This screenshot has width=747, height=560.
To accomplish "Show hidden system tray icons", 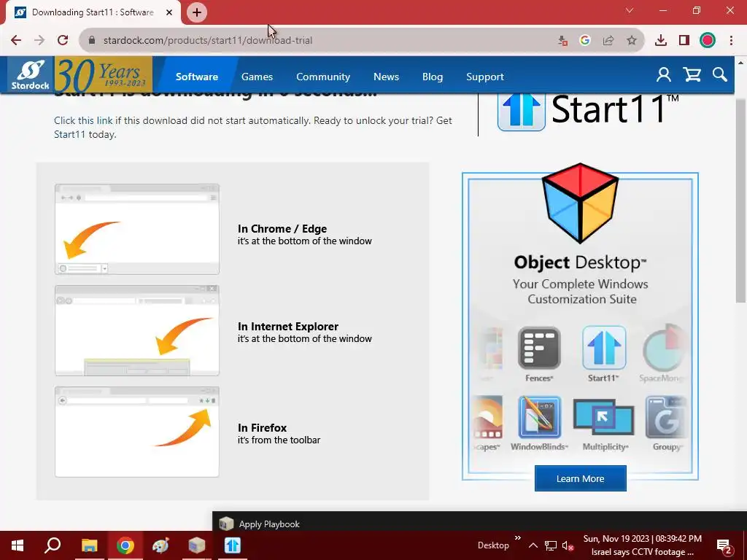I will click(533, 545).
